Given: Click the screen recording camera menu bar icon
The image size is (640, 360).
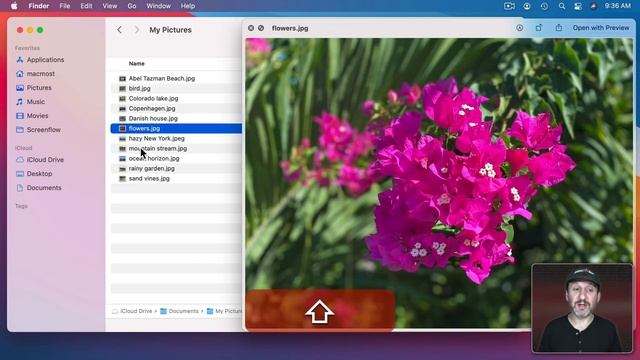Looking at the screenshot, I should click(x=509, y=6).
